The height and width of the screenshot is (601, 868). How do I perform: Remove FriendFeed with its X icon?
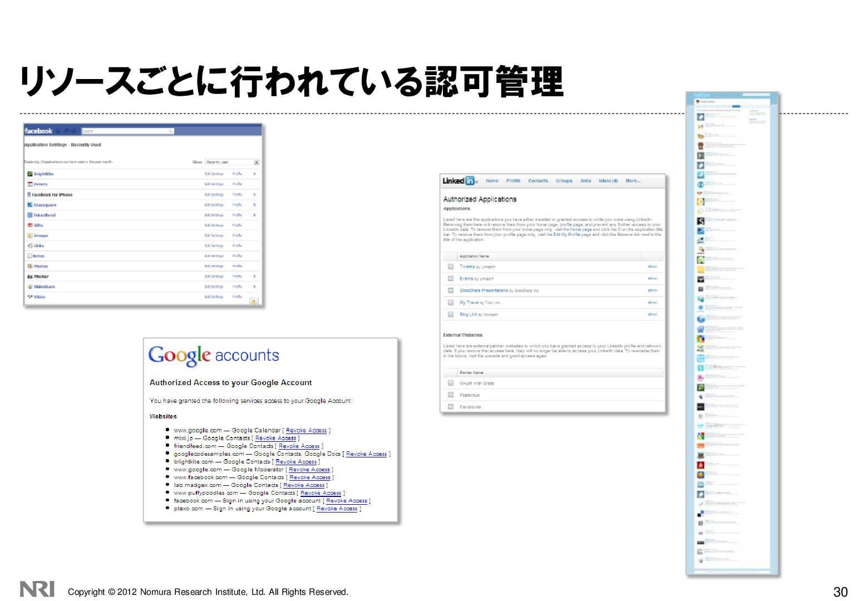click(x=254, y=215)
